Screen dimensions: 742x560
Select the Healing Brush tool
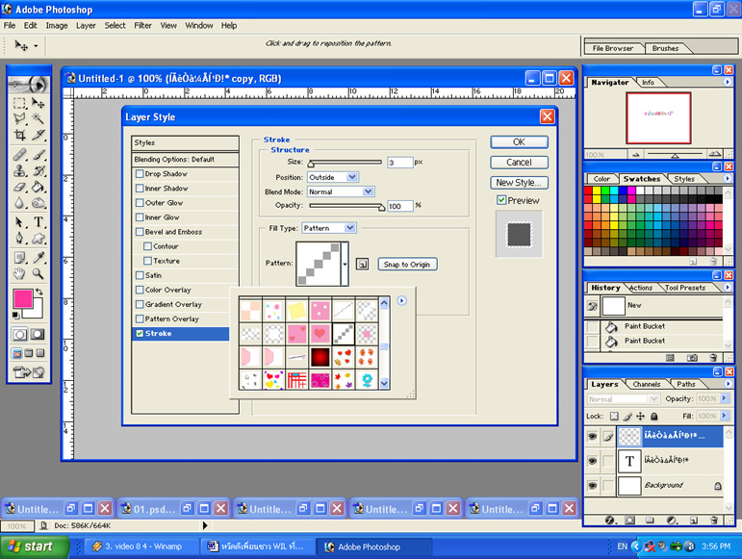point(19,154)
